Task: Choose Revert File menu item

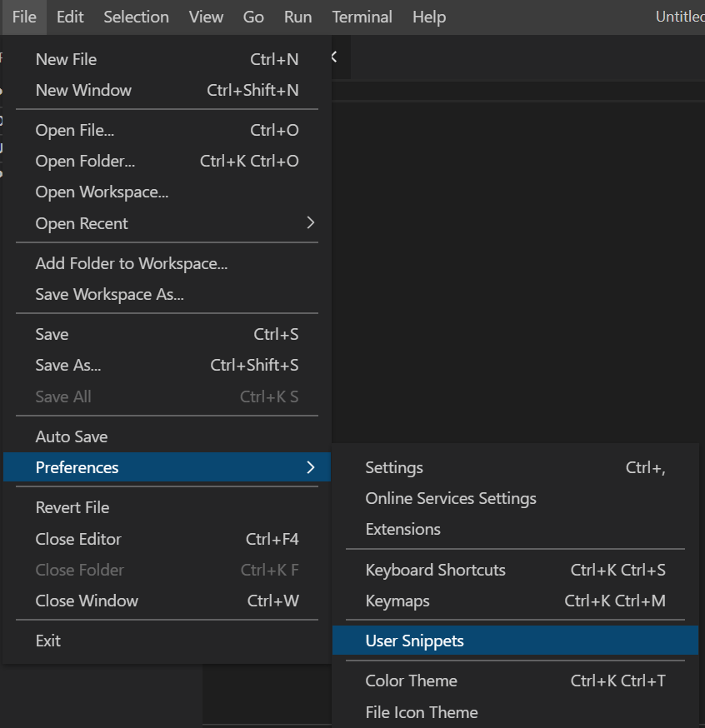Action: coord(72,507)
